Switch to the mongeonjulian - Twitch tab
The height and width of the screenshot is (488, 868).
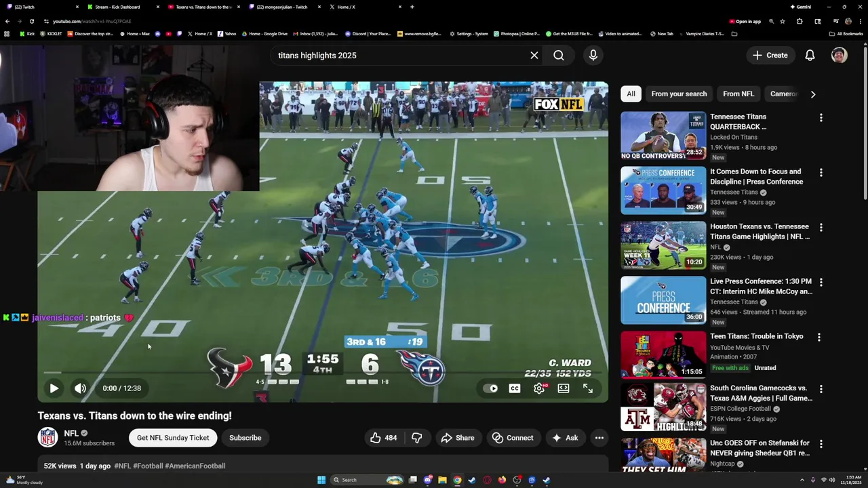(x=283, y=7)
